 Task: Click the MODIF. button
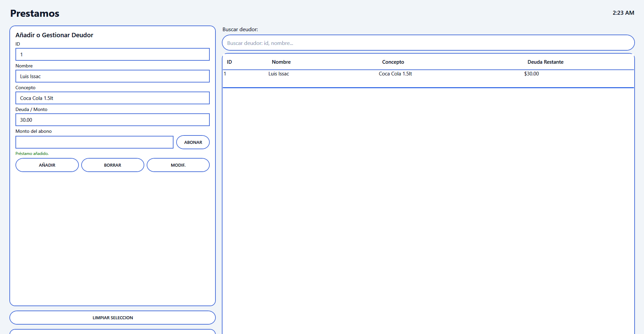pyautogui.click(x=178, y=165)
